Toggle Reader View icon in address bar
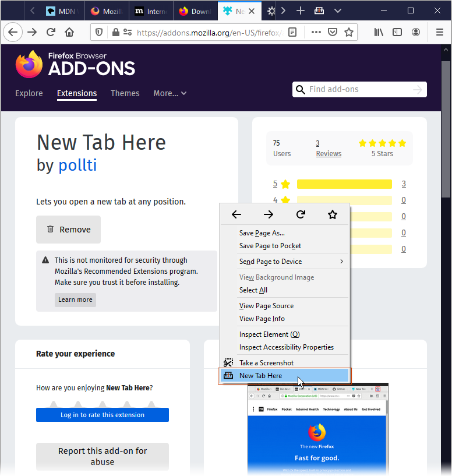Screen dimensions: 452x476 point(292,32)
